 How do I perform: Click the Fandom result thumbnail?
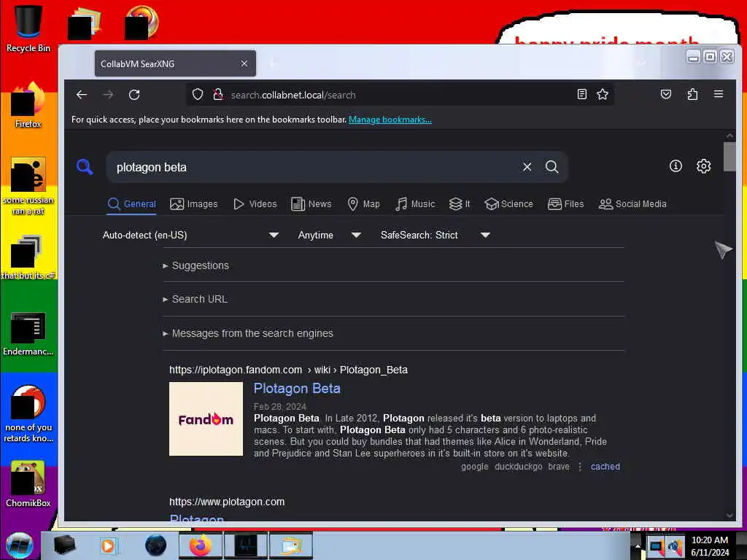(206, 419)
